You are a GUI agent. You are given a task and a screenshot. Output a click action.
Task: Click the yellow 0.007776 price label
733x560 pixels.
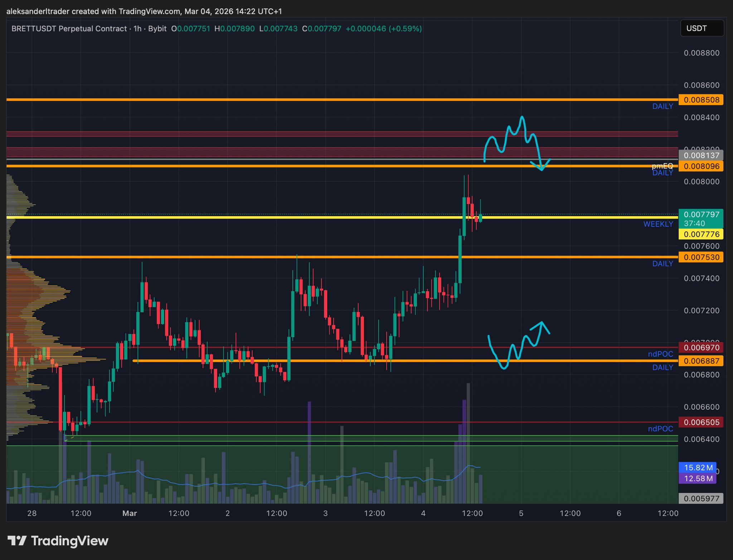tap(701, 234)
